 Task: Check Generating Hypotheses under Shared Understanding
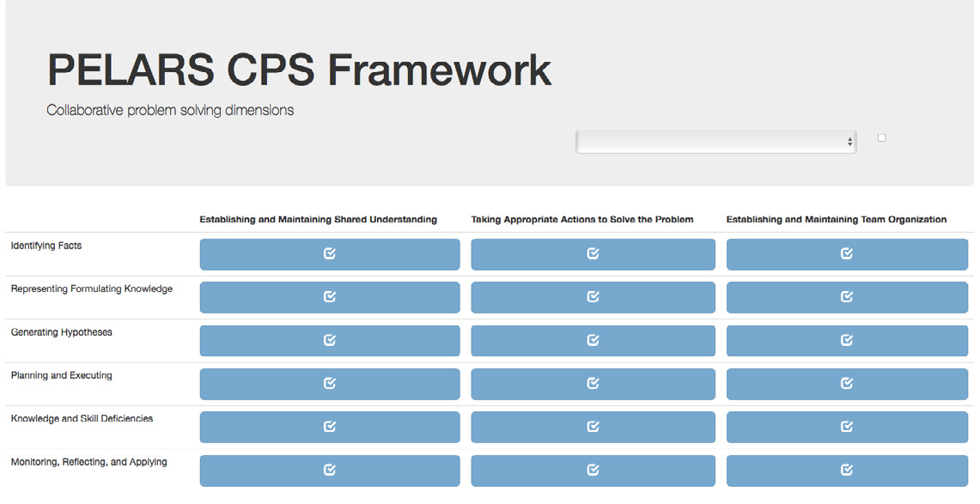click(x=329, y=340)
